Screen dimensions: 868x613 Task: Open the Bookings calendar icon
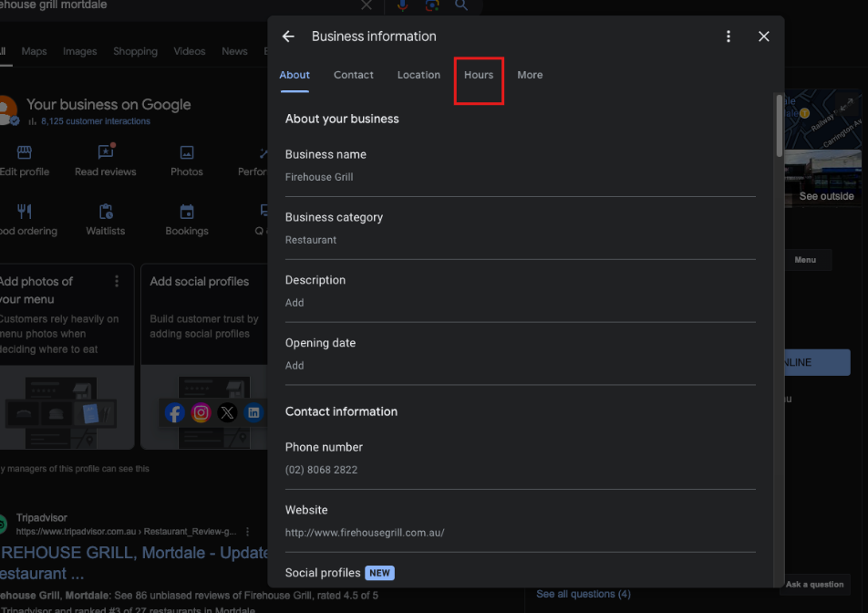(187, 211)
